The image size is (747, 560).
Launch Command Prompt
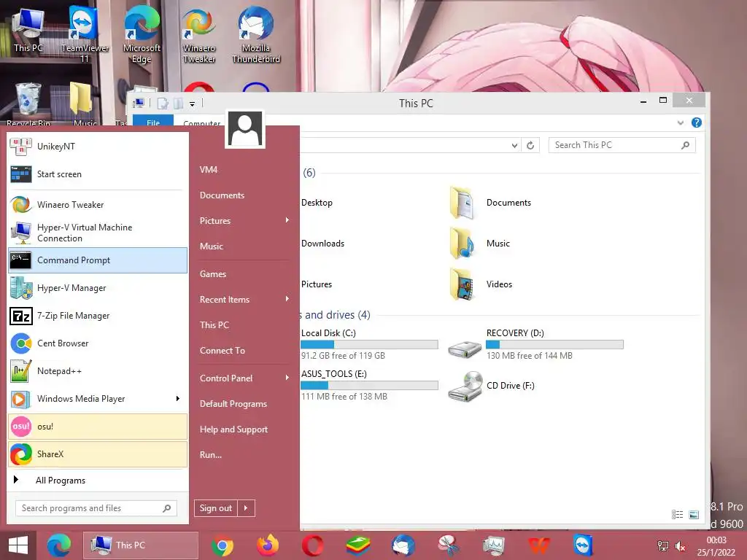coord(98,260)
